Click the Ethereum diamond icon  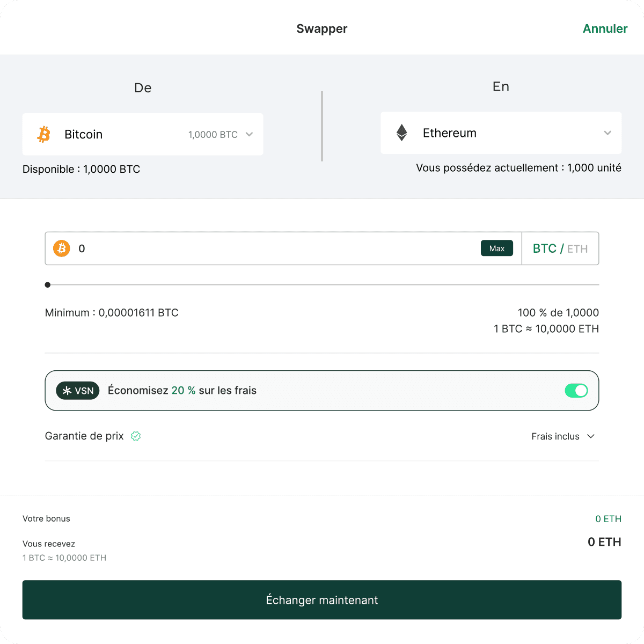[401, 133]
